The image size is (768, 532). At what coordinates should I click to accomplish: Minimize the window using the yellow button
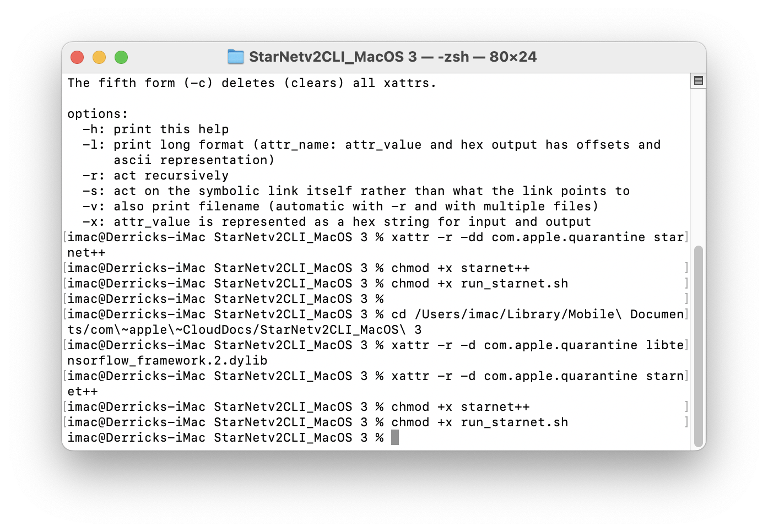coord(99,57)
